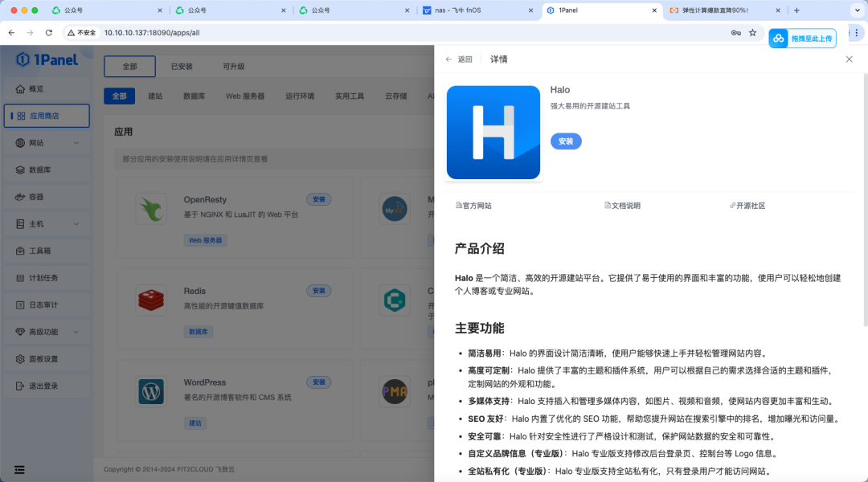Filter apps by 实用工具 category

click(x=350, y=96)
